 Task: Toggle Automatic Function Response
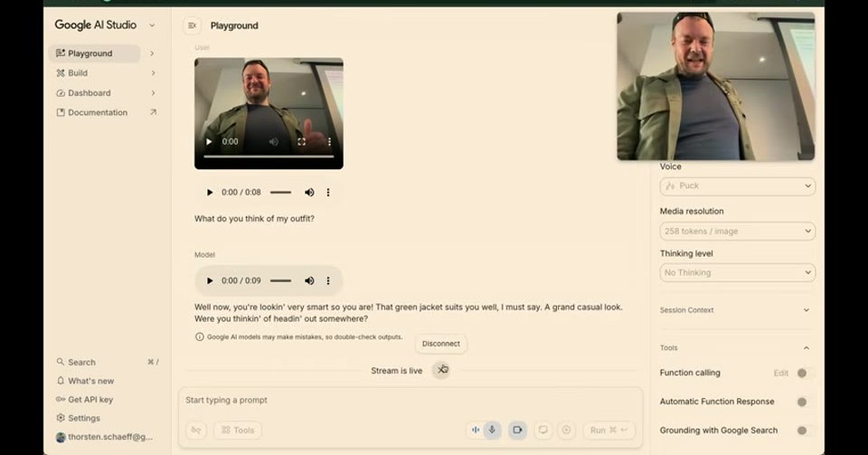pos(805,402)
